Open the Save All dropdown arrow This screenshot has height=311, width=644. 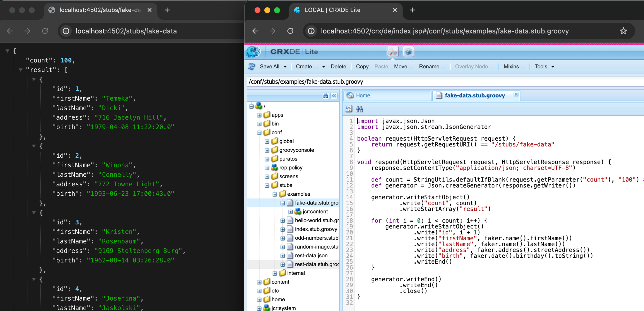click(x=285, y=67)
